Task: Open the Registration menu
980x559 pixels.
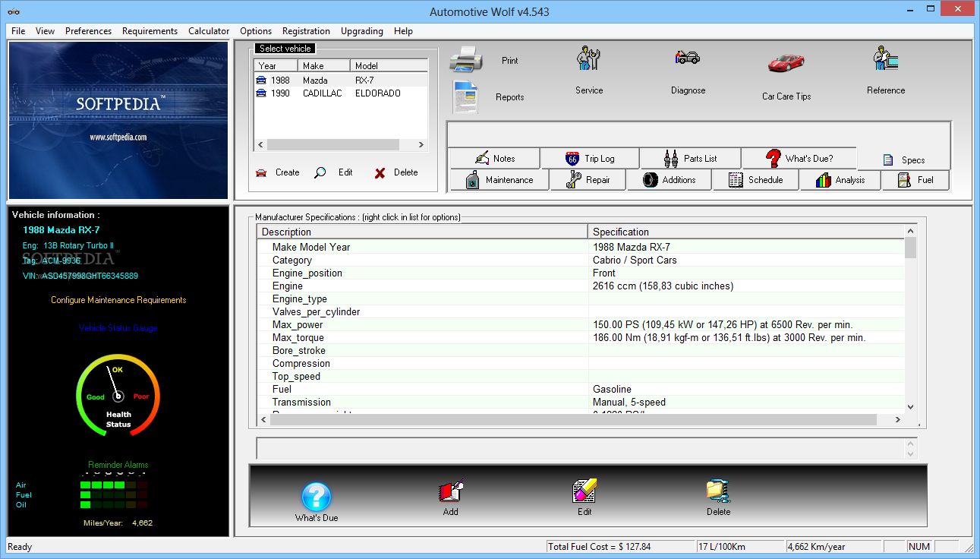Action: [306, 31]
